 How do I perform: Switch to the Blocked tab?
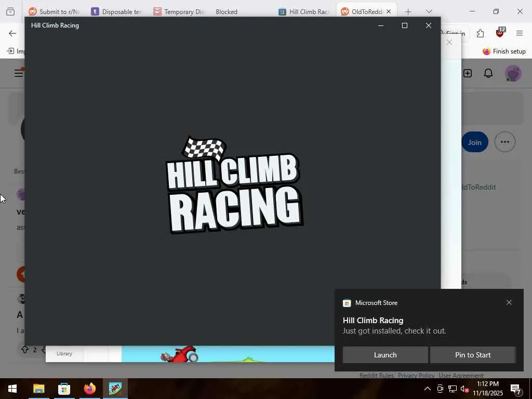(227, 11)
